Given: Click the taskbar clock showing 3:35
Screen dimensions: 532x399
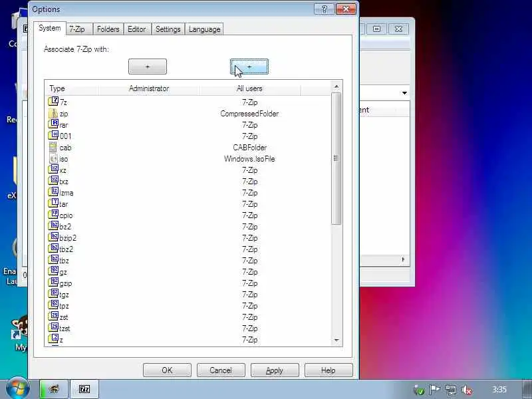Looking at the screenshot, I should pos(499,390).
